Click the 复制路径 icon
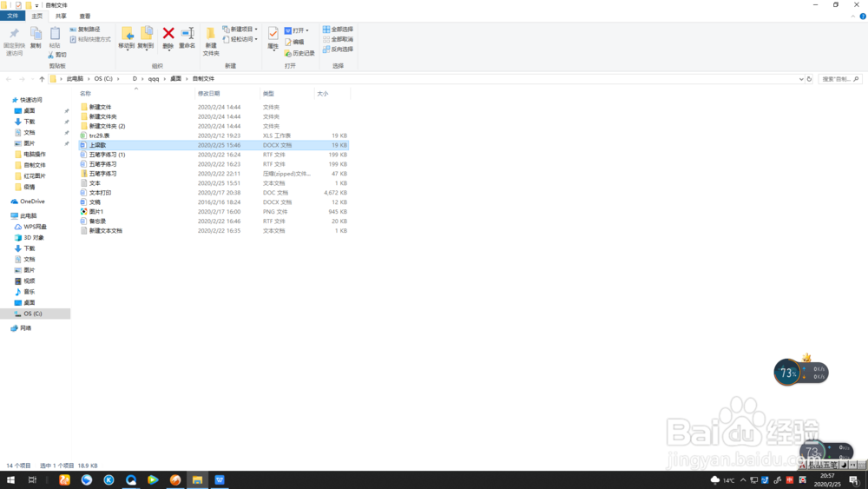 pyautogui.click(x=73, y=30)
